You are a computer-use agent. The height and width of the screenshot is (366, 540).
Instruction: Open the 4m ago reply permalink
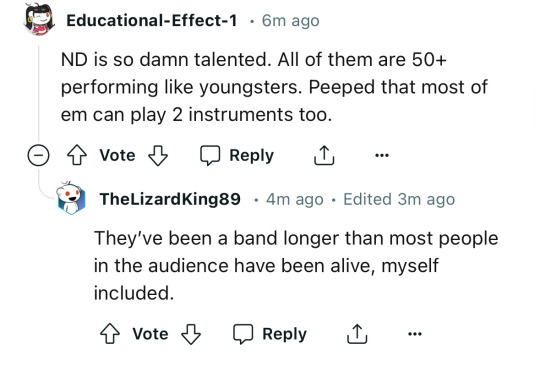[294, 199]
